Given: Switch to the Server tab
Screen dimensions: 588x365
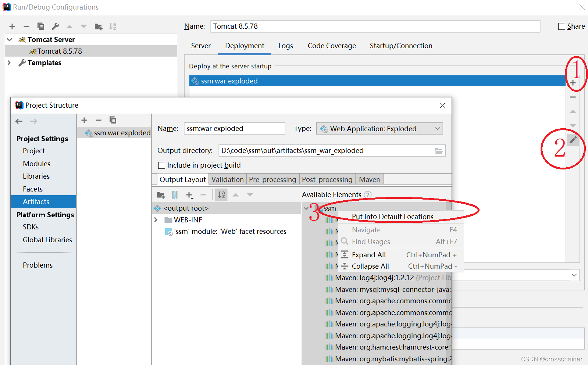Looking at the screenshot, I should click(201, 46).
